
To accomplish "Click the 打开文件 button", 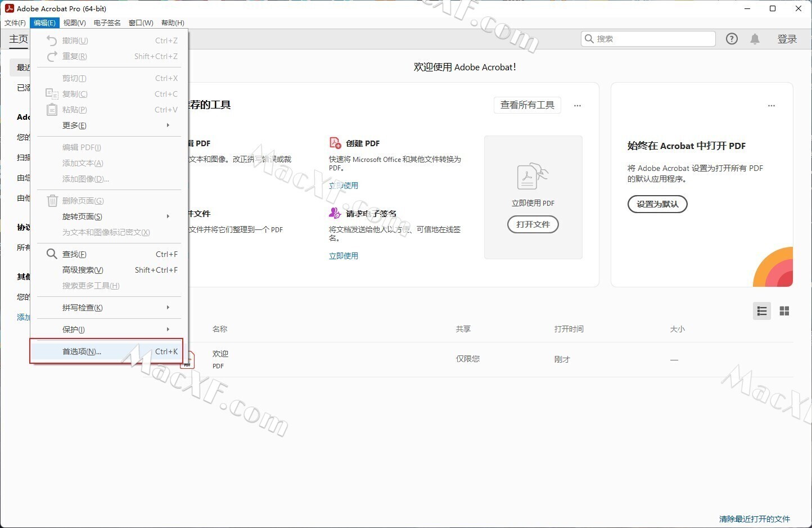I will tap(533, 224).
